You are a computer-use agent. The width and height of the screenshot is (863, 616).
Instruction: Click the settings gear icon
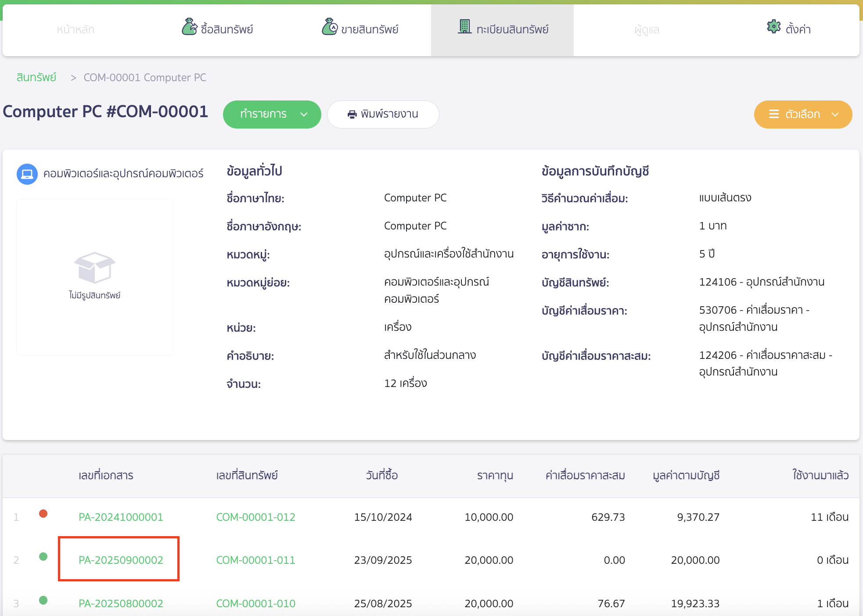[773, 27]
